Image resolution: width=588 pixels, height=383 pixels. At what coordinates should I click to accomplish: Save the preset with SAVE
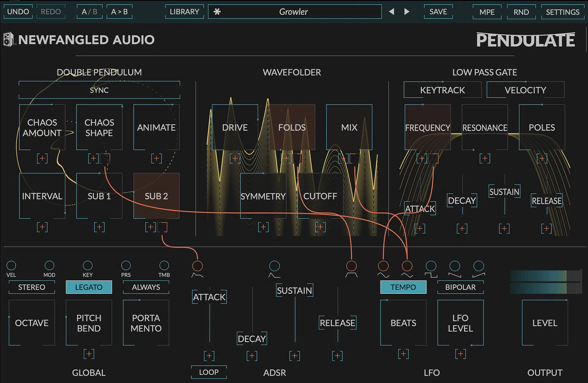[438, 12]
